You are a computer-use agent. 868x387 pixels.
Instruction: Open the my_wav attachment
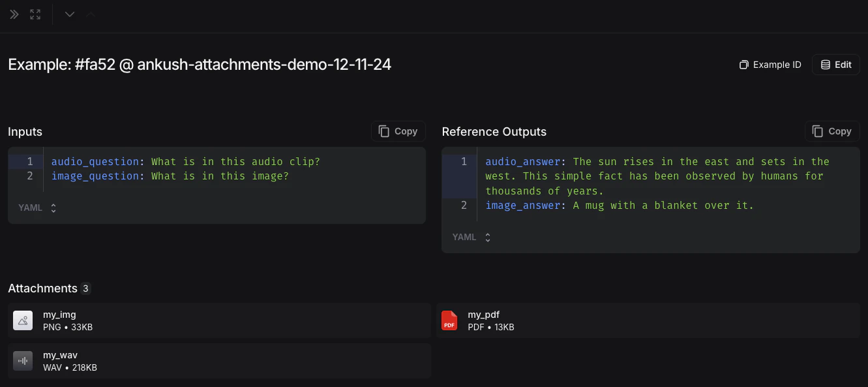pyautogui.click(x=215, y=361)
